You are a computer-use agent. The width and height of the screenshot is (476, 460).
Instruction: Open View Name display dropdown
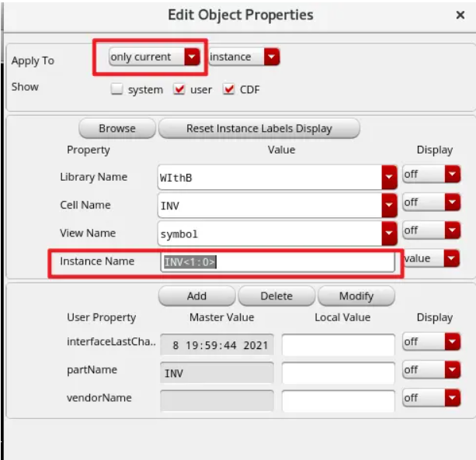coord(432,230)
